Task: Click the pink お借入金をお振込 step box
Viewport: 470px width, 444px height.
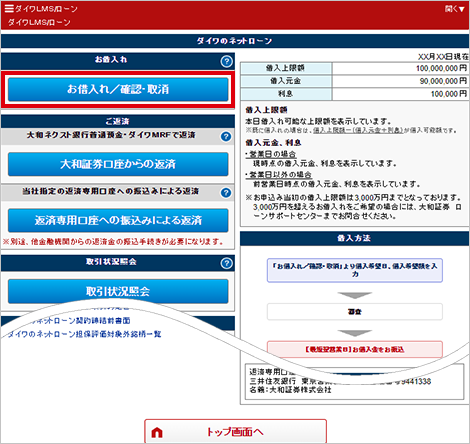Action: 355,349
